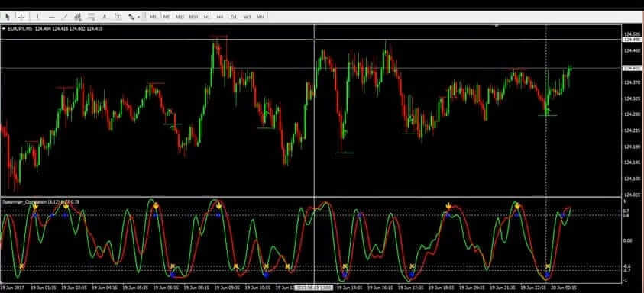The image size is (644, 293).
Task: Activate the crosshair tool
Action: 21,17
